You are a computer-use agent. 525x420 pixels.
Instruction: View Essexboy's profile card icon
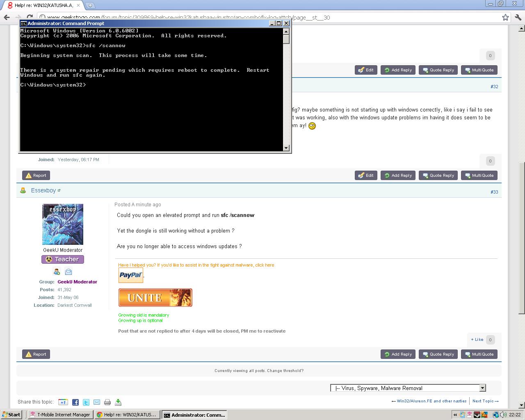tap(57, 272)
